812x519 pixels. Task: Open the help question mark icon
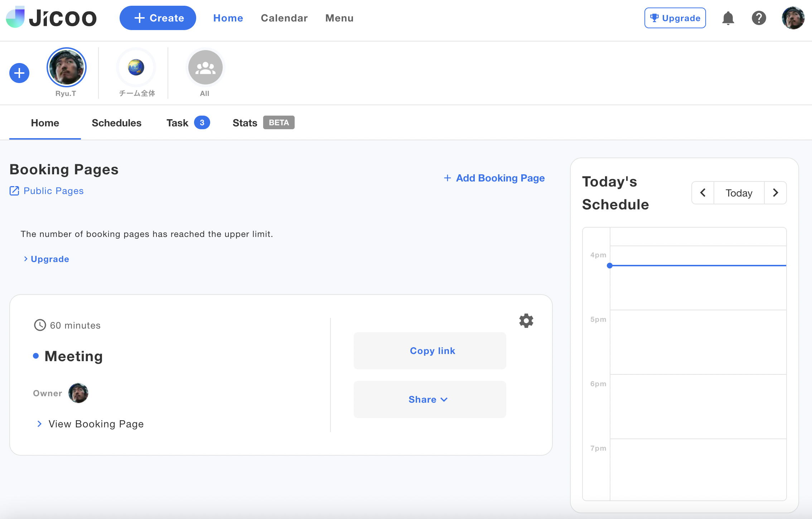click(x=759, y=18)
